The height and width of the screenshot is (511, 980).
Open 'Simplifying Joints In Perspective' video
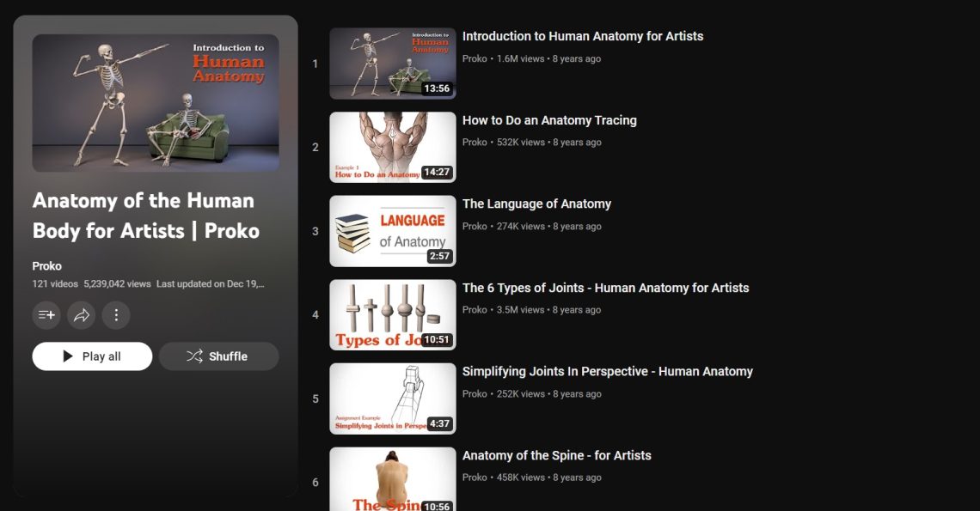(x=608, y=371)
